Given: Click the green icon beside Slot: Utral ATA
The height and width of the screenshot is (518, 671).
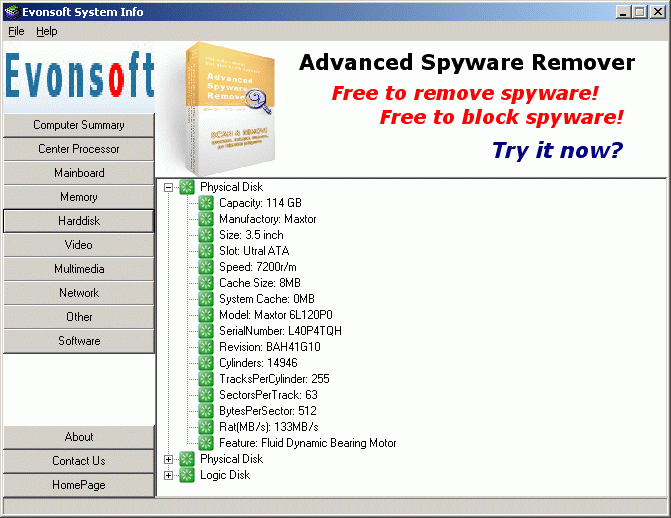Looking at the screenshot, I should [205, 251].
